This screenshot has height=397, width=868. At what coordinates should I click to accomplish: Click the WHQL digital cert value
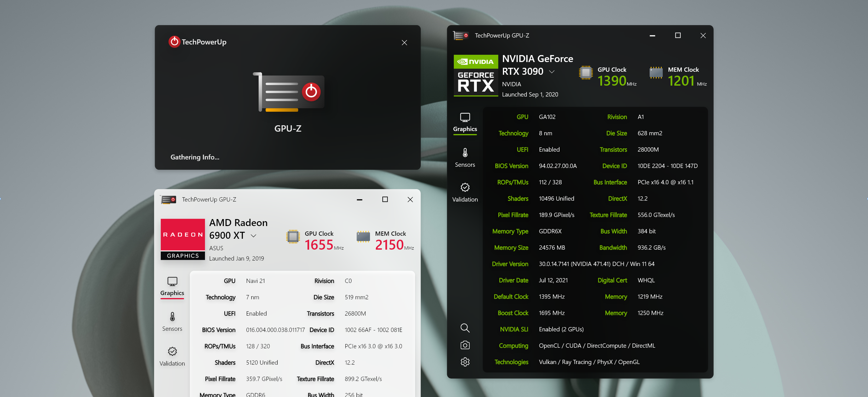coord(646,280)
